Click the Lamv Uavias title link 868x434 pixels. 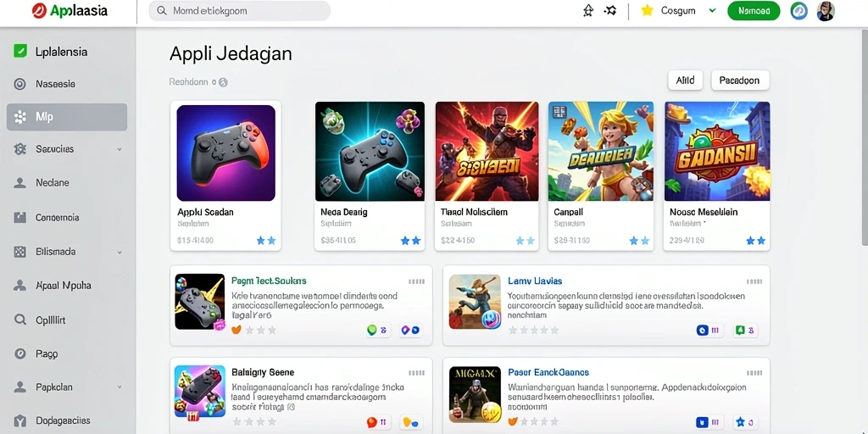coord(535,281)
